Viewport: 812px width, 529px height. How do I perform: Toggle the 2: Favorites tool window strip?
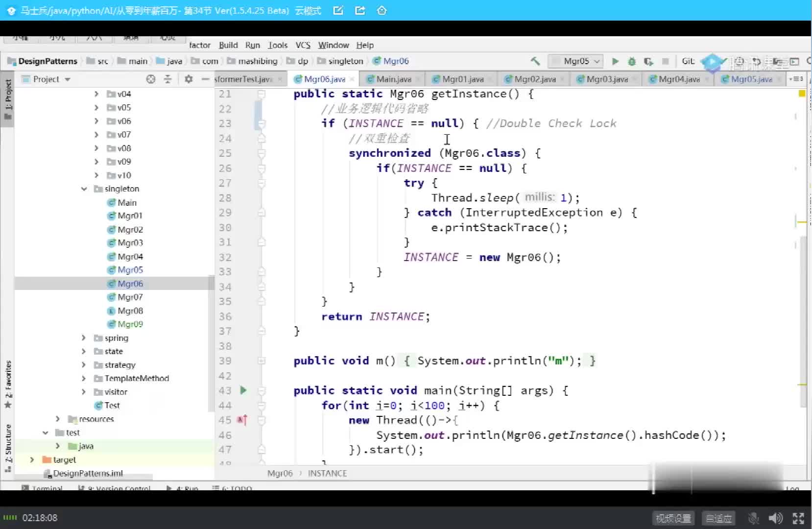coord(7,385)
